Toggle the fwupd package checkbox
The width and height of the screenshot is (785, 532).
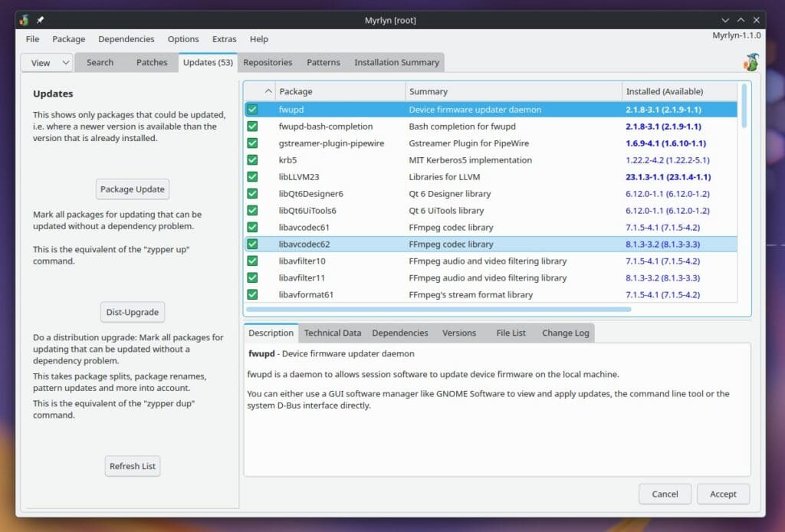click(253, 110)
